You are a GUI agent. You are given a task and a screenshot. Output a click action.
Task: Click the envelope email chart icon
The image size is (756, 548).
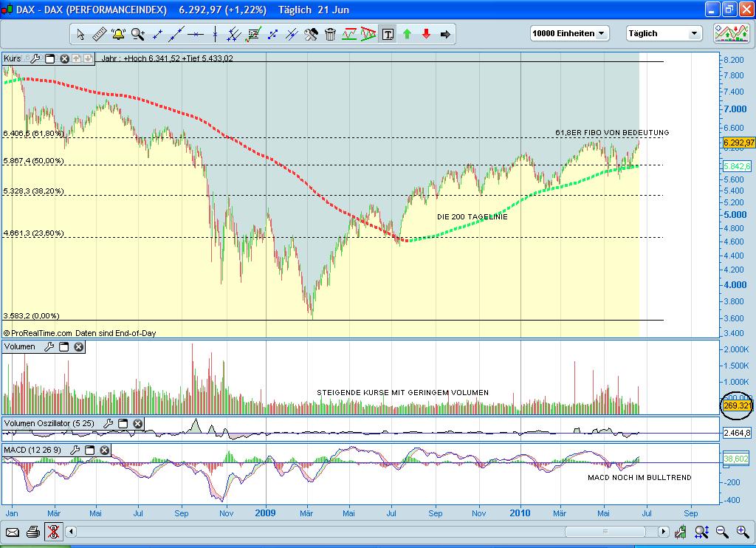pos(12,532)
